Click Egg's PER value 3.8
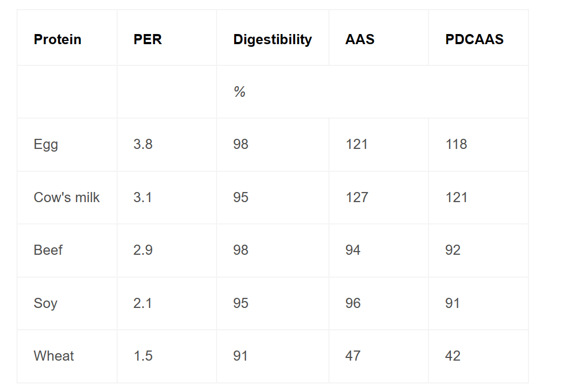561x392 pixels. click(143, 145)
